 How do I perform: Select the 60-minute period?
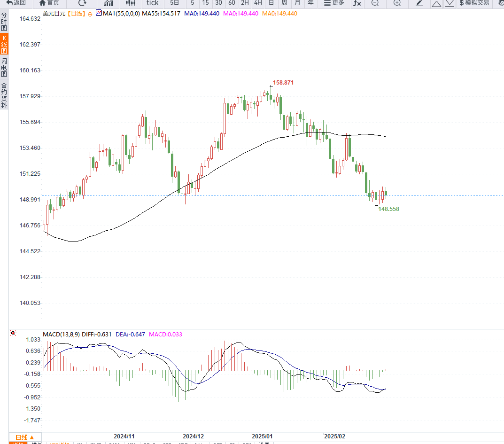(x=232, y=3)
